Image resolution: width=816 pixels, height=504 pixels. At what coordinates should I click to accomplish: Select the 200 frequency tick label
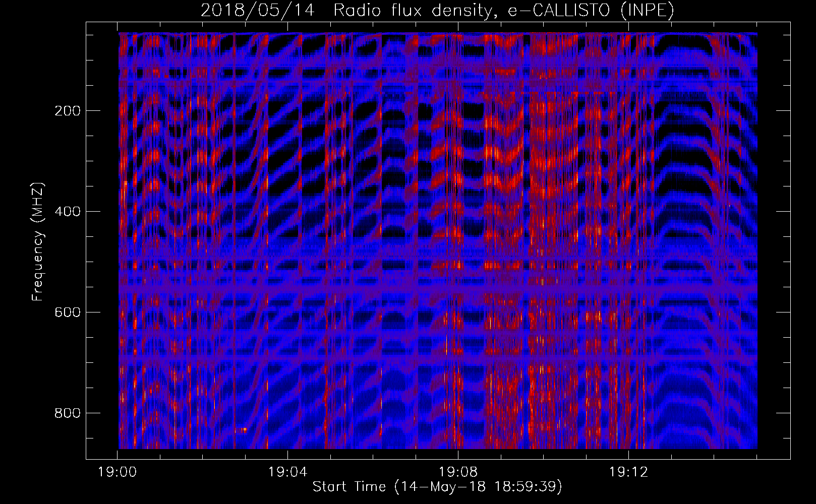[68, 111]
